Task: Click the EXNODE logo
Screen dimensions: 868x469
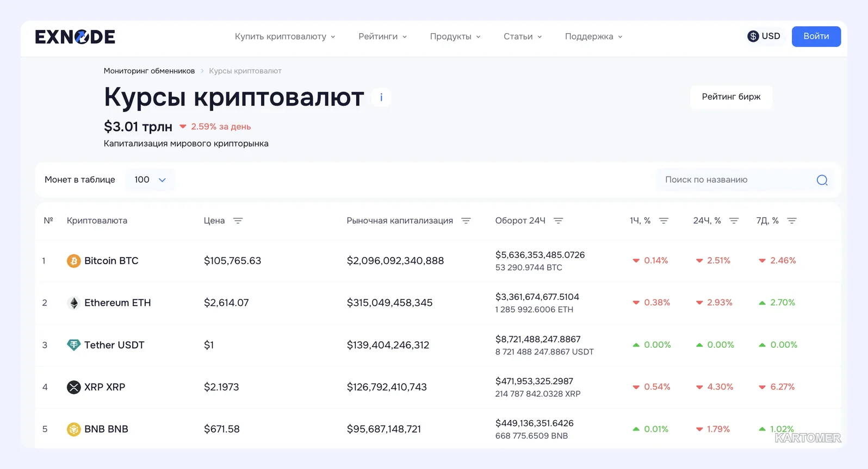Action: (x=75, y=37)
